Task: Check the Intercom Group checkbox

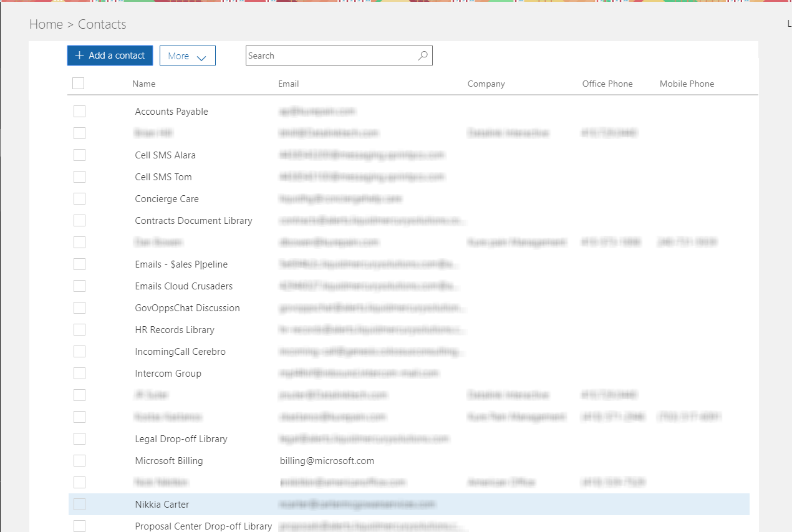Action: pos(79,374)
